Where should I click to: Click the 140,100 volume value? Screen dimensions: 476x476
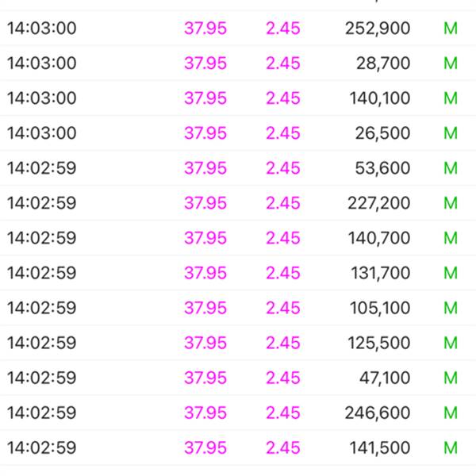pos(379,98)
